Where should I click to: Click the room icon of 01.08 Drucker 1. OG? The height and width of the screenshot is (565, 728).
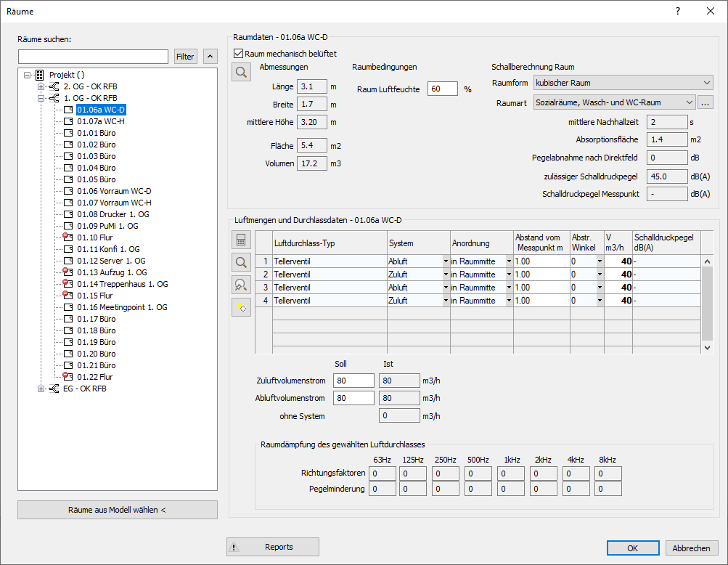tap(68, 214)
